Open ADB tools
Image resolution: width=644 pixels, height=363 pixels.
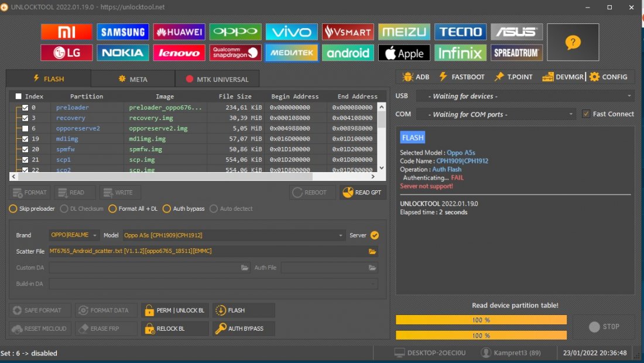pos(416,77)
